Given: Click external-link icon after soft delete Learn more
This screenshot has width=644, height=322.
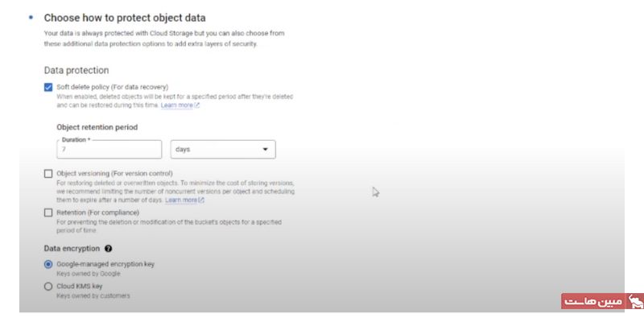Looking at the screenshot, I should 197,105.
